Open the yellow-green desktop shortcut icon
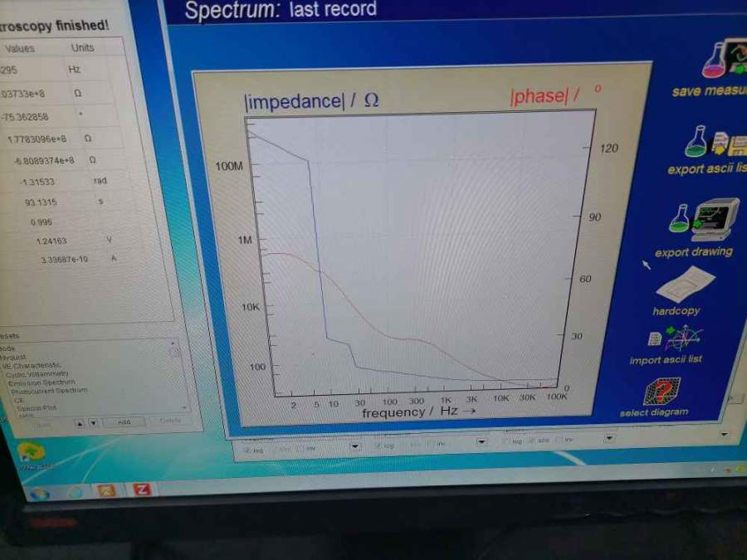The width and height of the screenshot is (747, 560). click(31, 452)
